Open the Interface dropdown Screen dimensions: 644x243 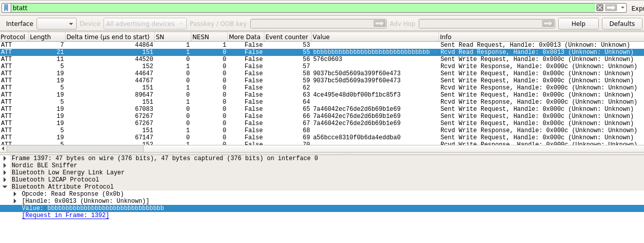click(56, 23)
